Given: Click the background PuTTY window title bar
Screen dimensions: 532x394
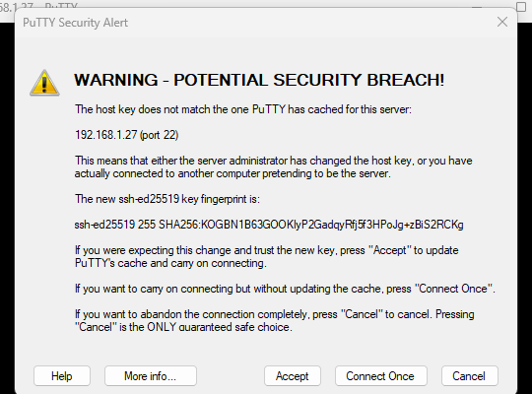Looking at the screenshot, I should click(x=237, y=3).
